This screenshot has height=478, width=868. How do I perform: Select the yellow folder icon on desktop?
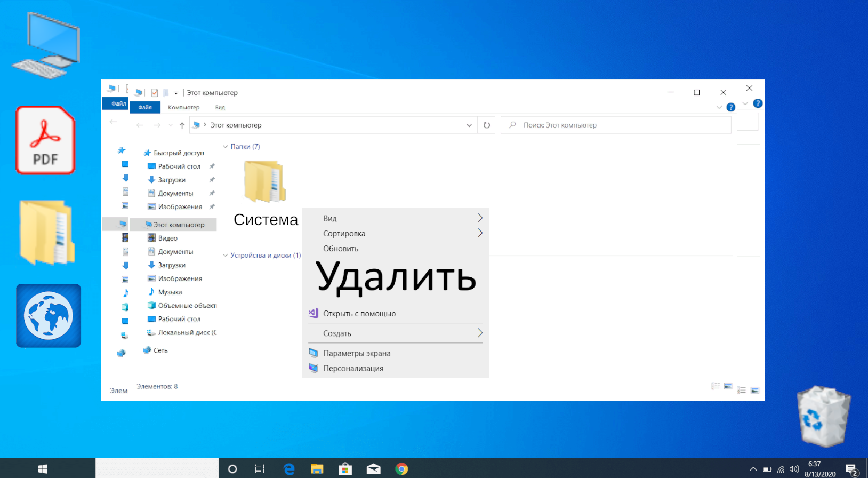47,233
